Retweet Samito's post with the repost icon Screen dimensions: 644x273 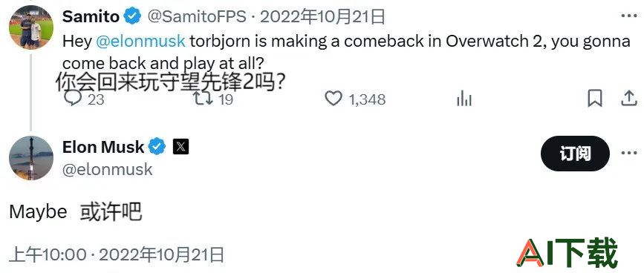[x=204, y=99]
